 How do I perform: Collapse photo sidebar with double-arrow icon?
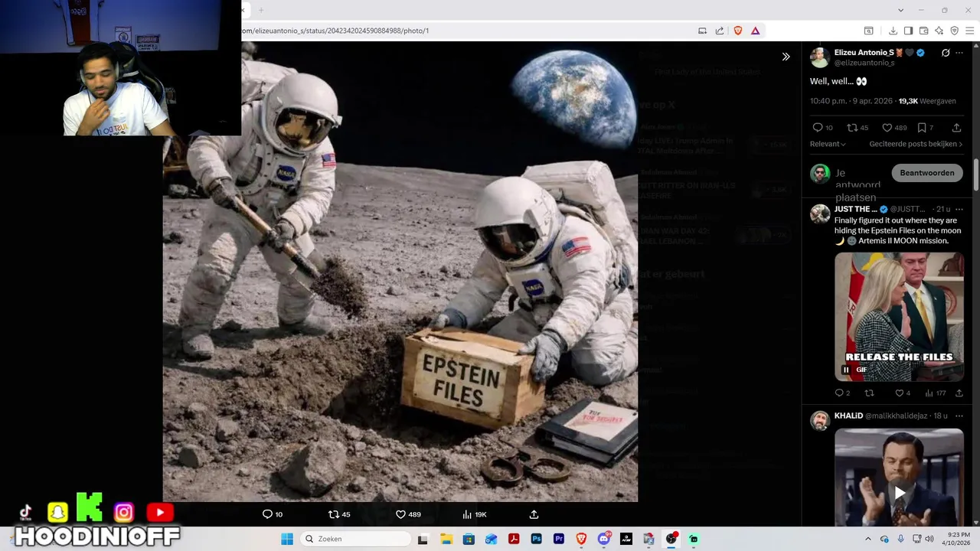tap(786, 57)
